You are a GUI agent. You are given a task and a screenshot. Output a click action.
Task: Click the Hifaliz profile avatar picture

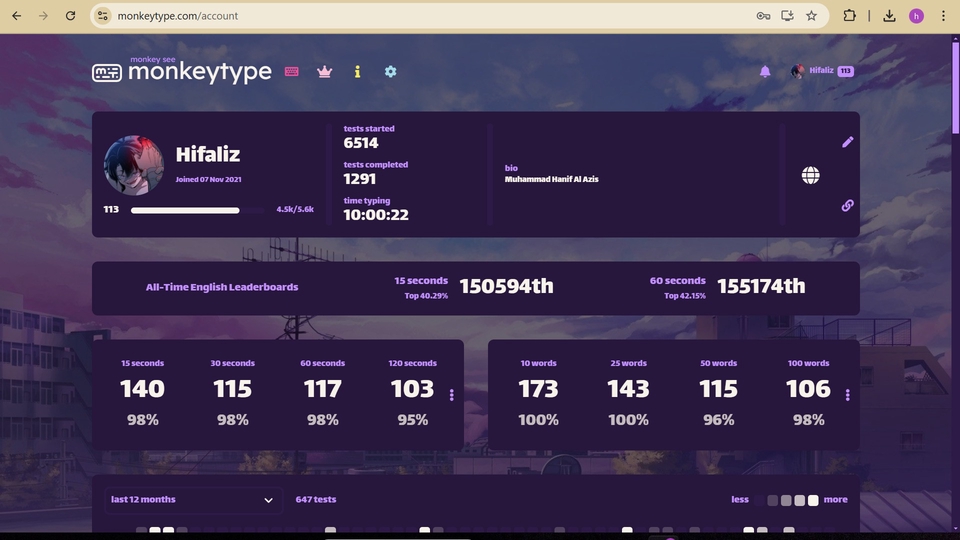(134, 165)
